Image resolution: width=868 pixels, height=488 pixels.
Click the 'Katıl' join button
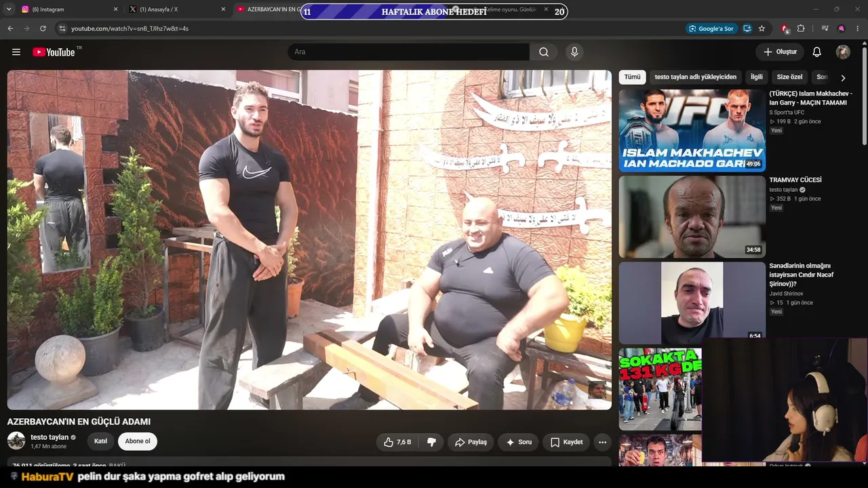100,441
